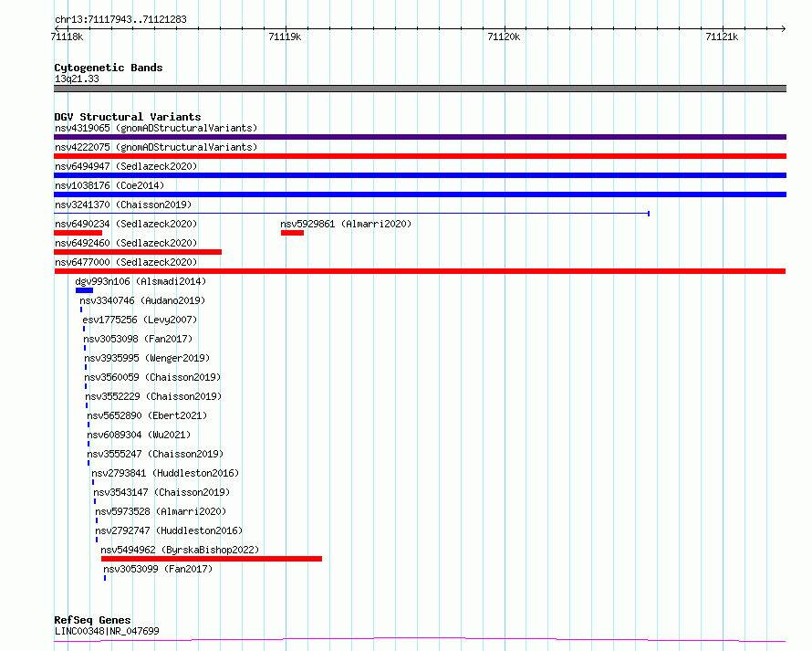Open variant nsv6490234 (Sedlazeck2020)
Screen dimensions: 812x651
tap(126, 224)
